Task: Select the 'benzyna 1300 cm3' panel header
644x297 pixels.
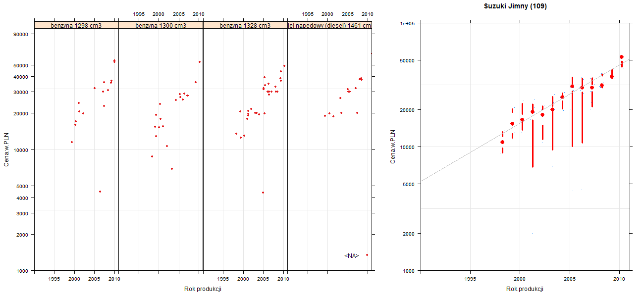Action: (x=161, y=25)
